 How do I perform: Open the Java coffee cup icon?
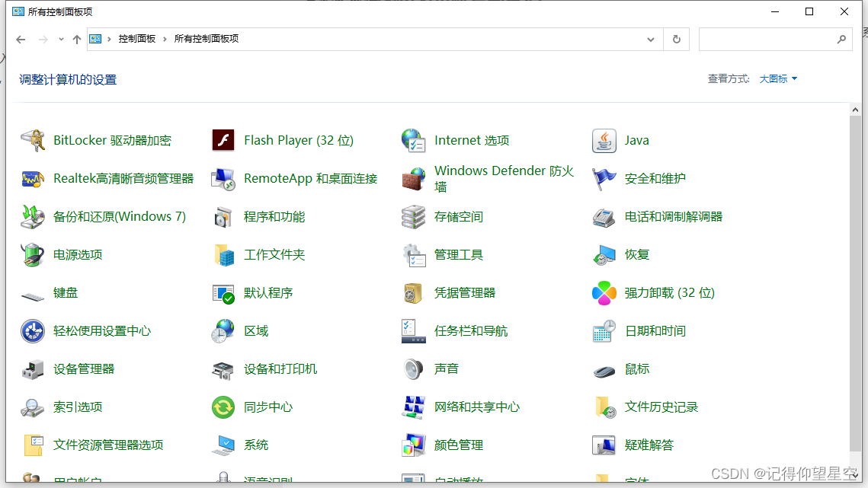604,141
